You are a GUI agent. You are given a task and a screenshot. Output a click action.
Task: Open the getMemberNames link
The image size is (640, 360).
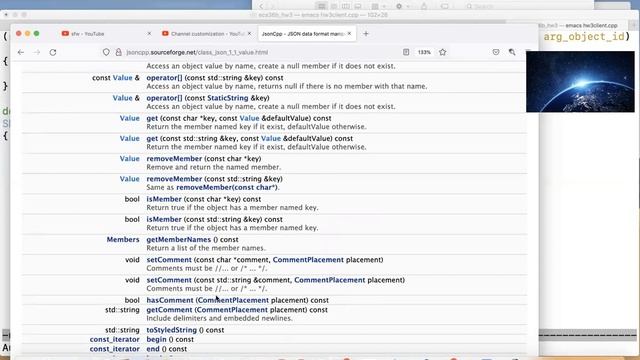coord(179,240)
